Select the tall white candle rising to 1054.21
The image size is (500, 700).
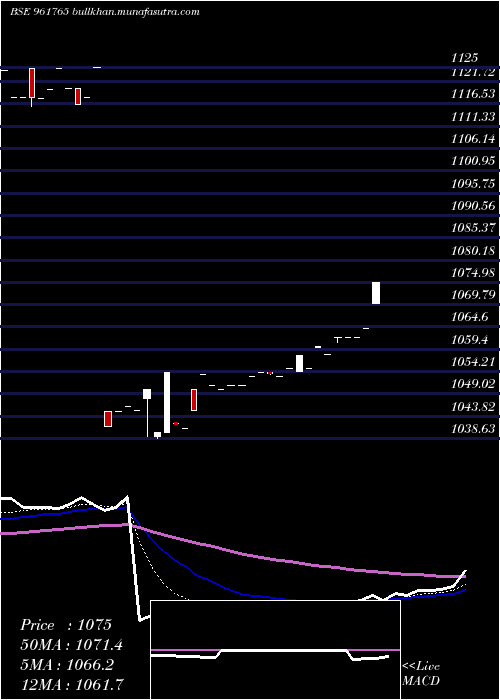coord(167,402)
